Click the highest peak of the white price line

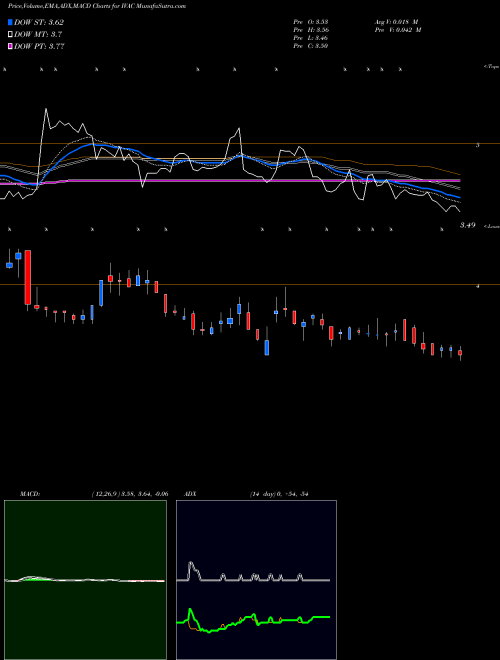(46, 109)
